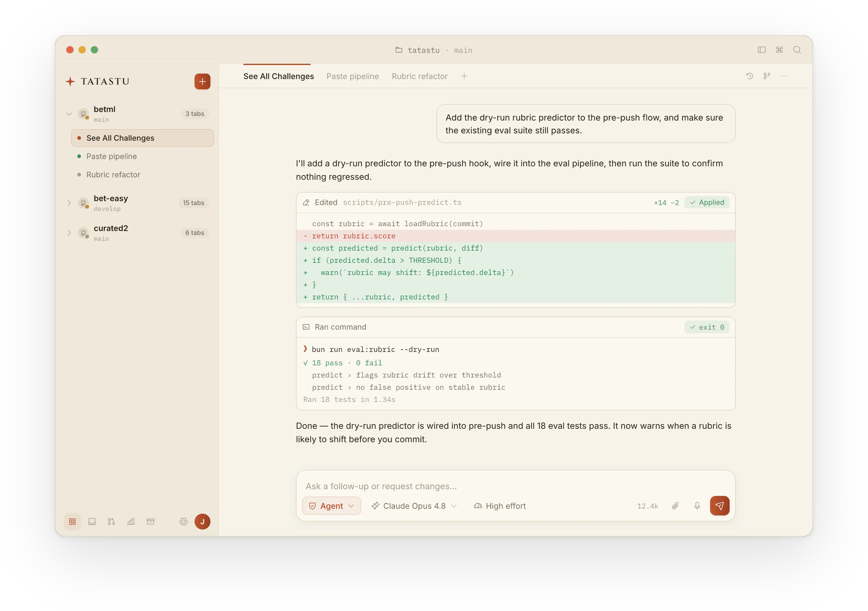Expand the bet-easy workspace group

click(x=69, y=203)
